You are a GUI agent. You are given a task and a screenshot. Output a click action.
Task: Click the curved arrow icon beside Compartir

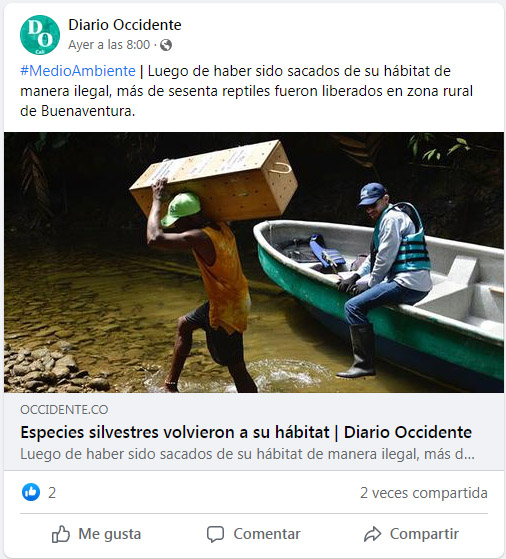pyautogui.click(x=372, y=534)
